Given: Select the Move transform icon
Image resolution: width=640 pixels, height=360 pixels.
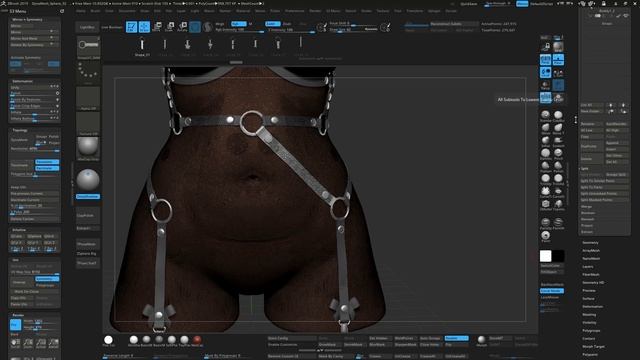Looking at the screenshot, I should click(157, 27).
